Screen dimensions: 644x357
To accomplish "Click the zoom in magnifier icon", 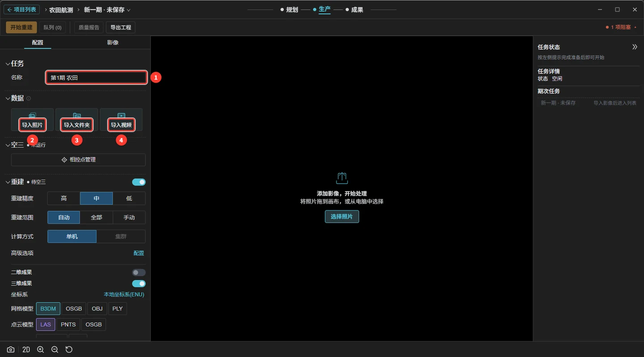I will 40,349.
